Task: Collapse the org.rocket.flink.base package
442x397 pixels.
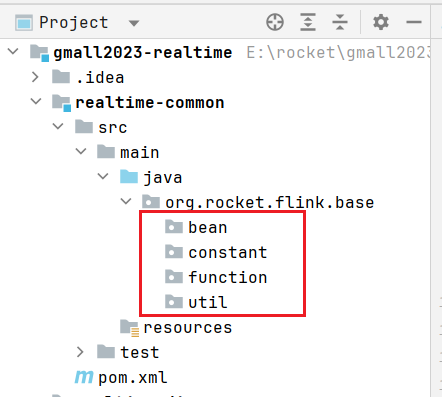Action: (126, 201)
